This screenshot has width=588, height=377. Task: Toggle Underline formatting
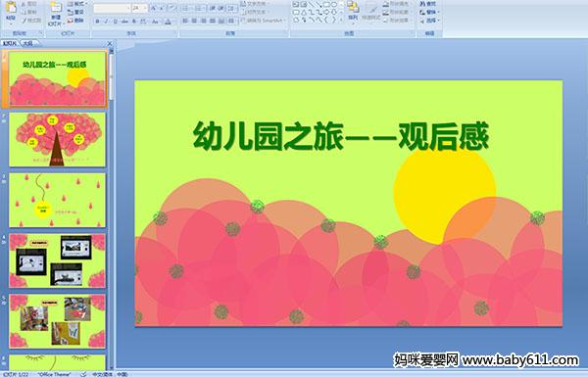pos(115,22)
